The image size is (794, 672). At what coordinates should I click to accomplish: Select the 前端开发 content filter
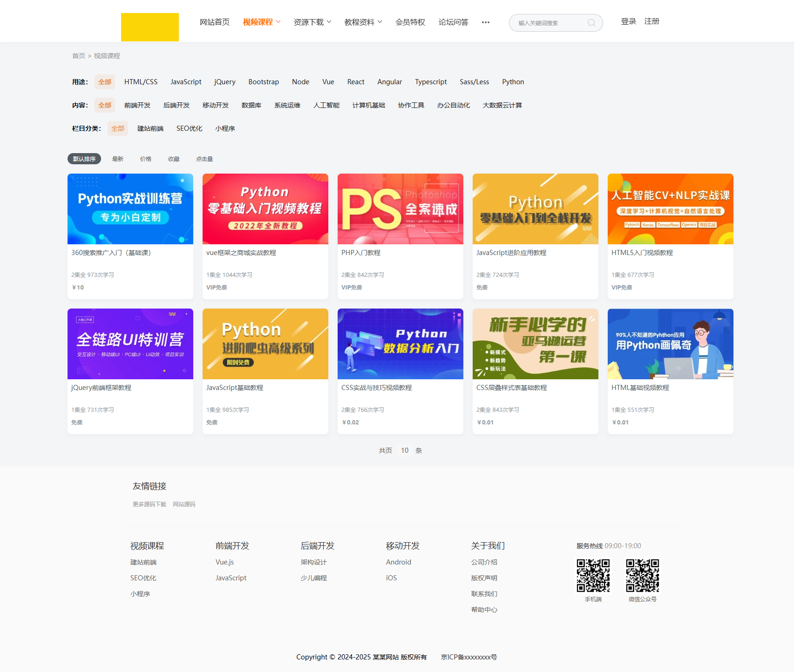pyautogui.click(x=137, y=105)
